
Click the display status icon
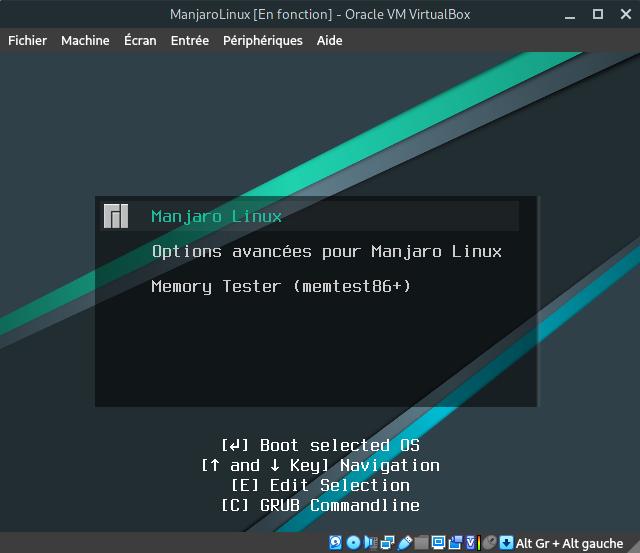coord(438,542)
